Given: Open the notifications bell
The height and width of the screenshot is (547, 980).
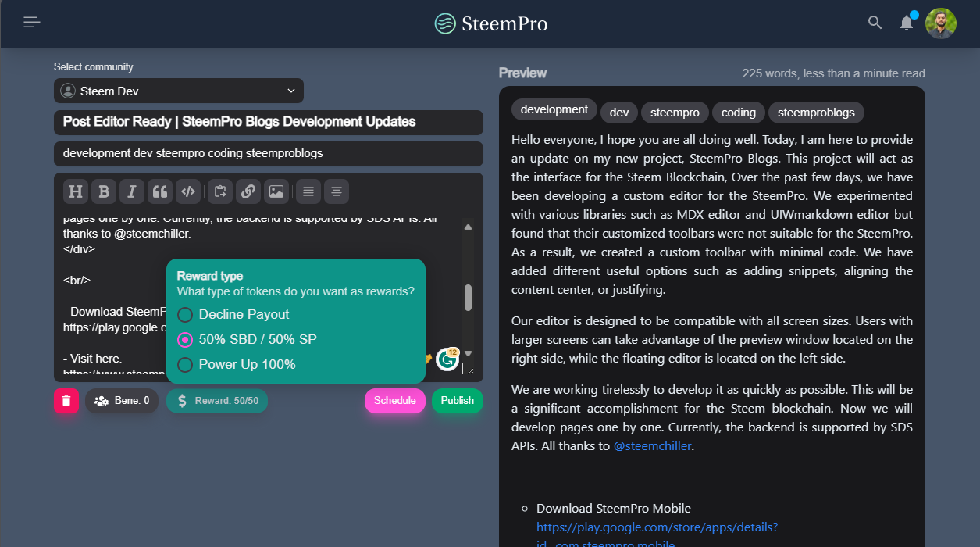Looking at the screenshot, I should click(x=907, y=23).
